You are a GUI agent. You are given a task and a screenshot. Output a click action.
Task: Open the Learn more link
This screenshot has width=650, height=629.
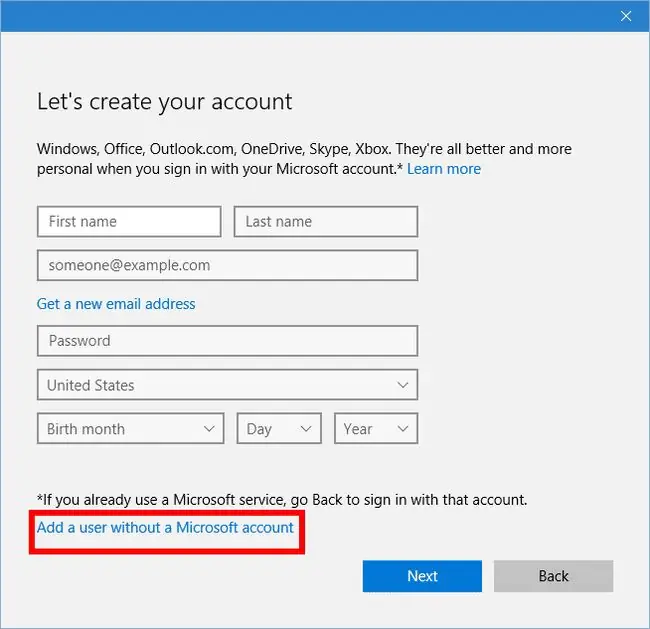[x=444, y=169]
